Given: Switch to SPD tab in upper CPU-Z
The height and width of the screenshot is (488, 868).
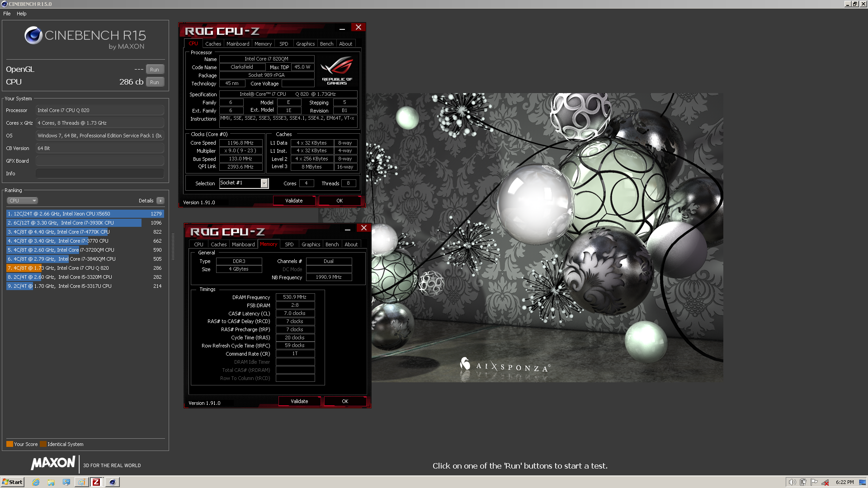Looking at the screenshot, I should (283, 44).
